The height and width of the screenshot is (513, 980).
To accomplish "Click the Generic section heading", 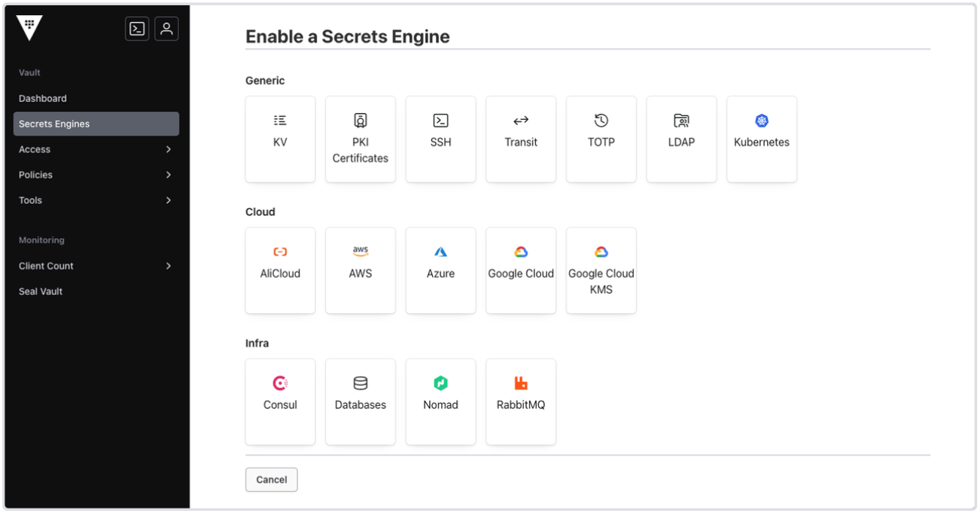I will 265,81.
